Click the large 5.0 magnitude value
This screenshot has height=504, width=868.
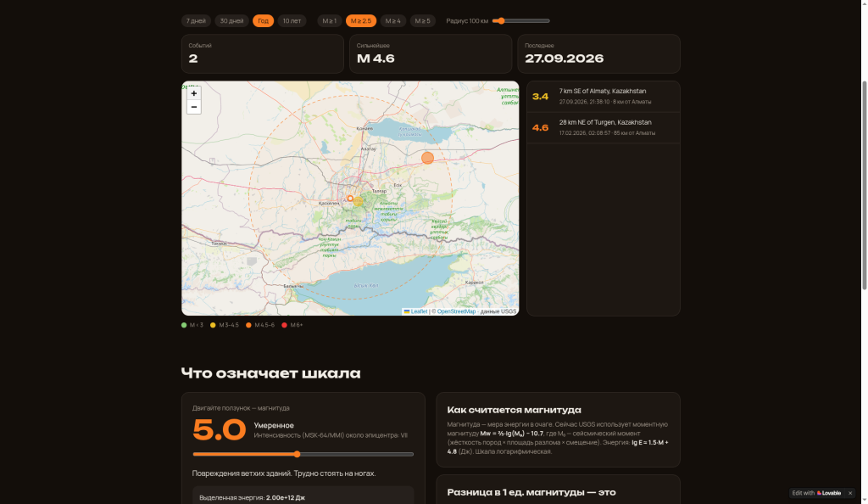[220, 430]
